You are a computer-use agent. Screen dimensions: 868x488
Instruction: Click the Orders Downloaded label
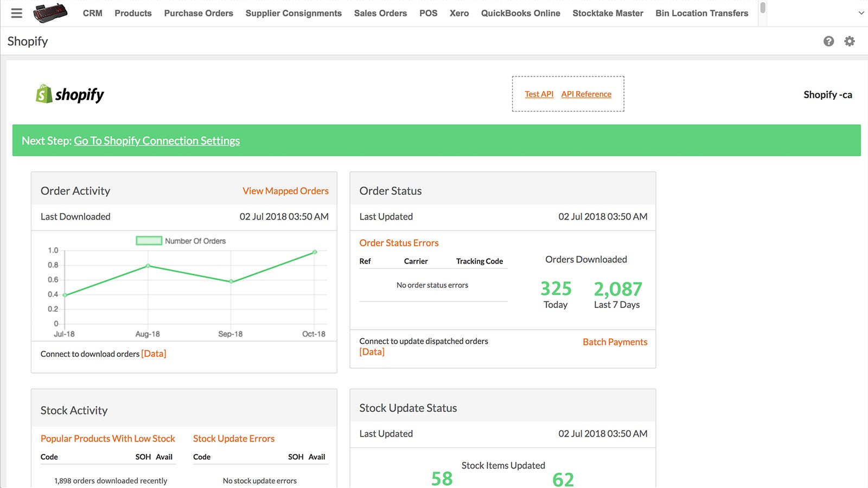click(x=586, y=260)
